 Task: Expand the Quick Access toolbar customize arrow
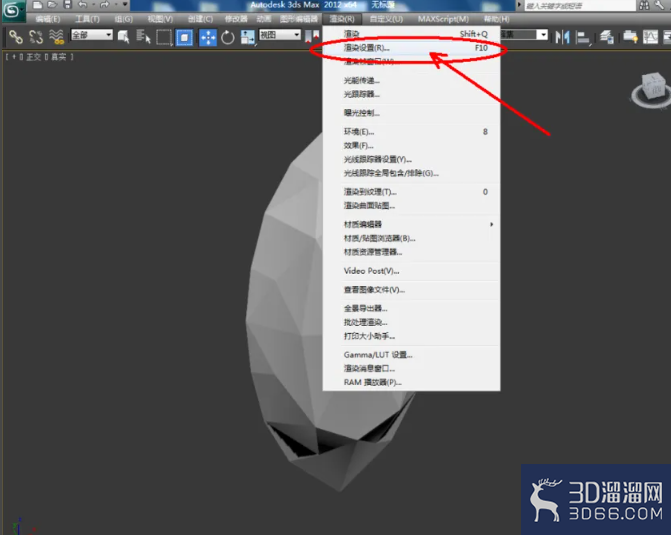click(x=125, y=5)
